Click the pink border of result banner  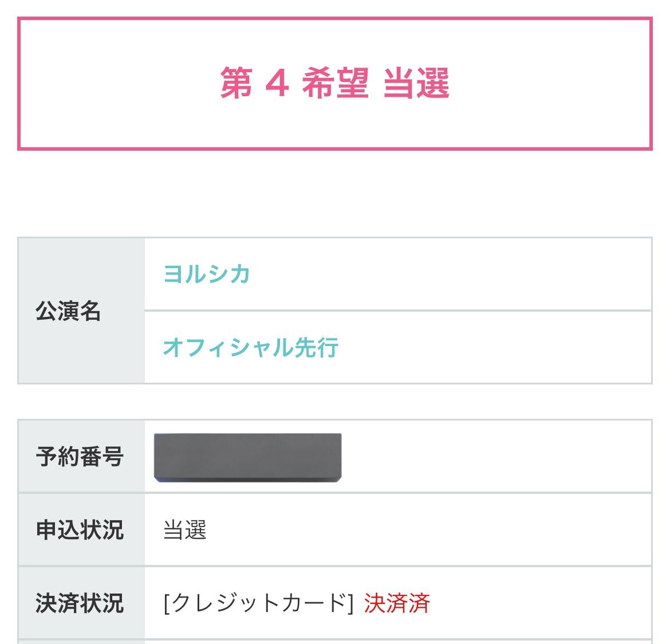[335, 18]
